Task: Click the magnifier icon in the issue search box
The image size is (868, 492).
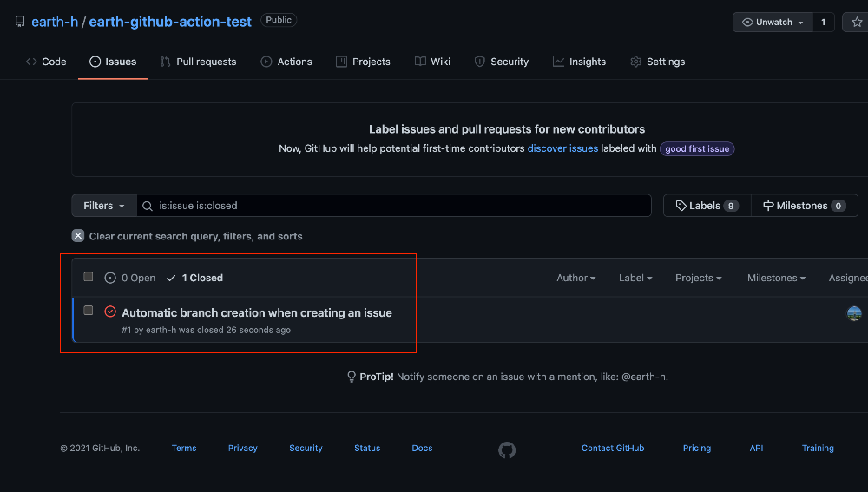Action: (148, 206)
